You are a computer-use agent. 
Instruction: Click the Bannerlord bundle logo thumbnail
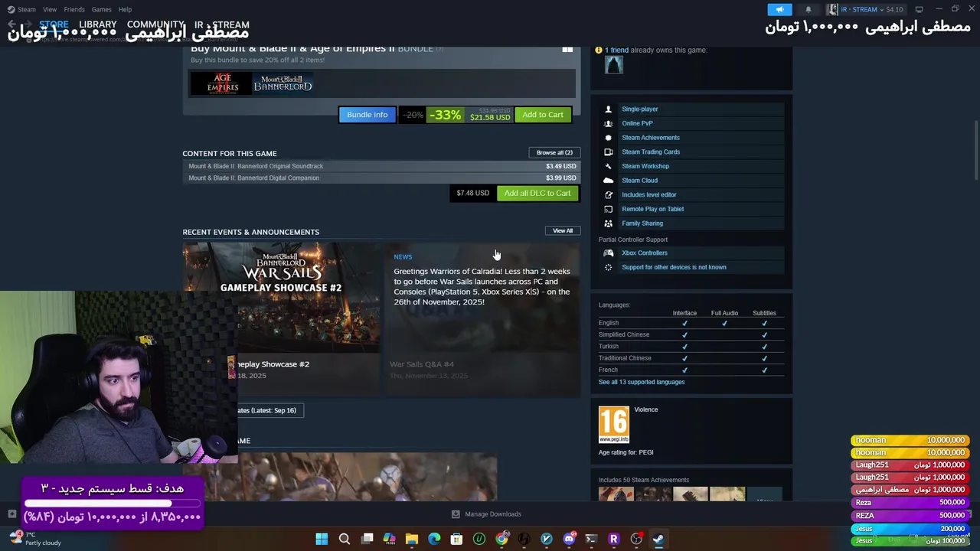pyautogui.click(x=283, y=83)
